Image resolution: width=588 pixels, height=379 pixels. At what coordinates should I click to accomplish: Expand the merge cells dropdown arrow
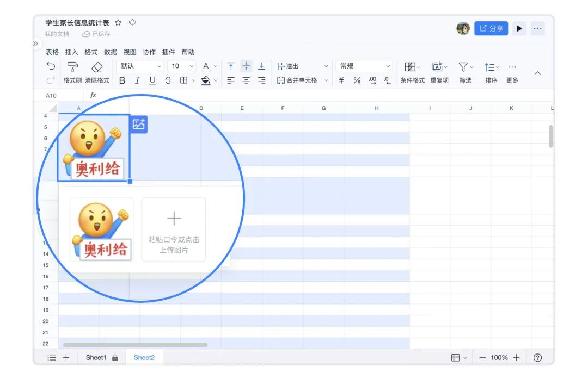(x=326, y=80)
